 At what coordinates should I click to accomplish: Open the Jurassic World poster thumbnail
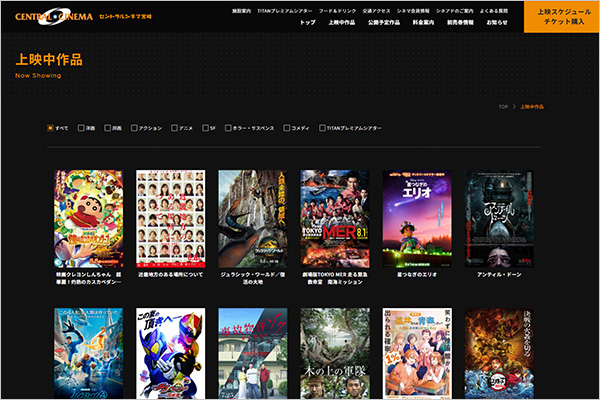click(x=253, y=219)
